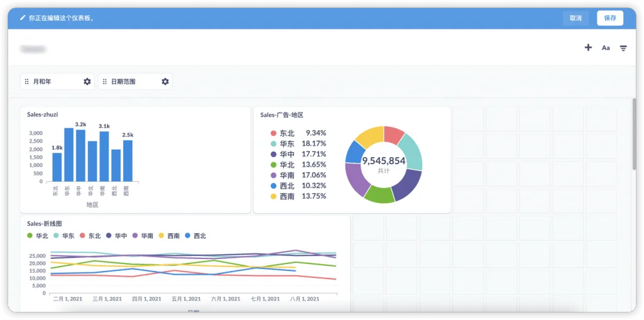Open the add filter icon
Screen dimensions: 644x320
tap(623, 48)
